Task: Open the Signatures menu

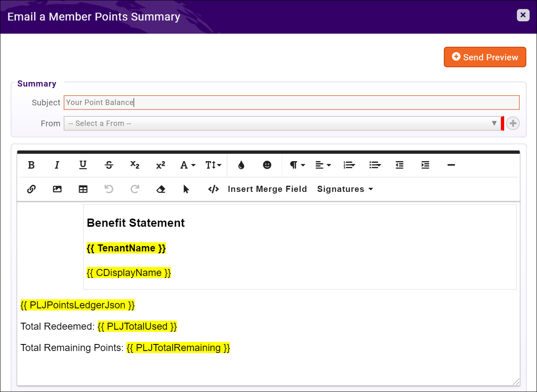Action: click(344, 189)
